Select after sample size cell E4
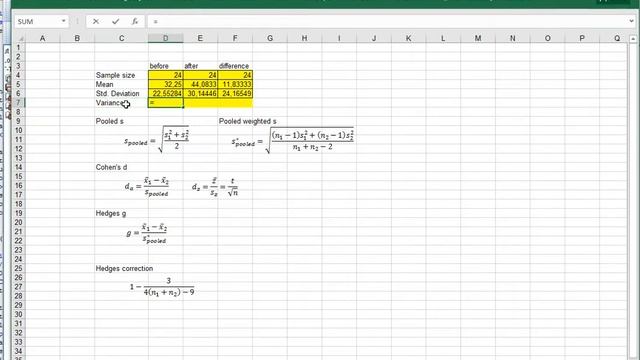 pos(200,75)
